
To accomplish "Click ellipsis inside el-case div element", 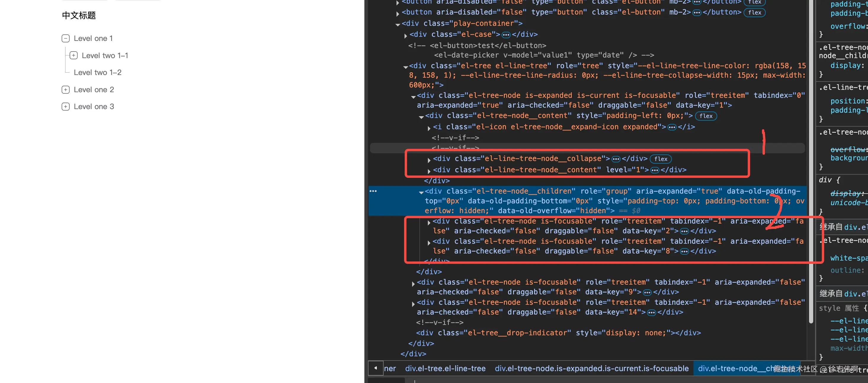I will 506,35.
